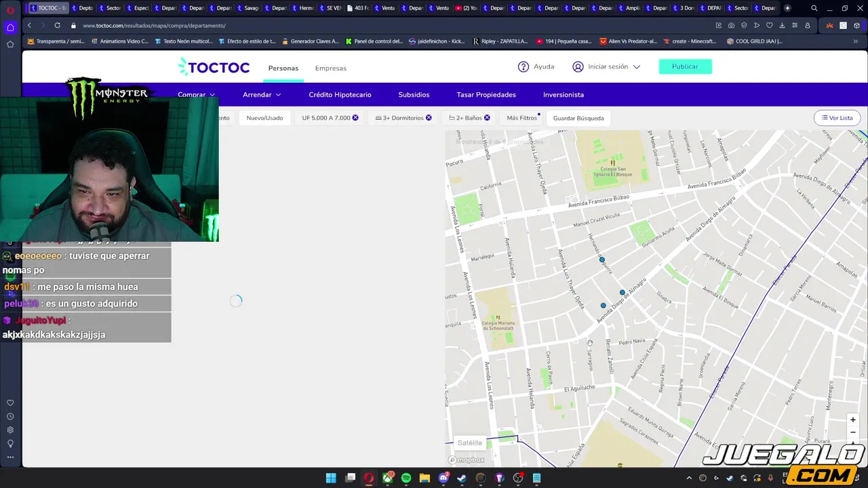Image resolution: width=868 pixels, height=488 pixels.
Task: Click the user avatar icon beside Iniciar sesión
Action: click(x=578, y=66)
